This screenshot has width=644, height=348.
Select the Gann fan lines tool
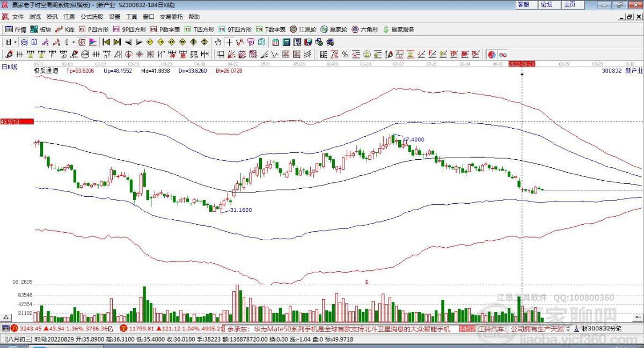[x=231, y=54]
